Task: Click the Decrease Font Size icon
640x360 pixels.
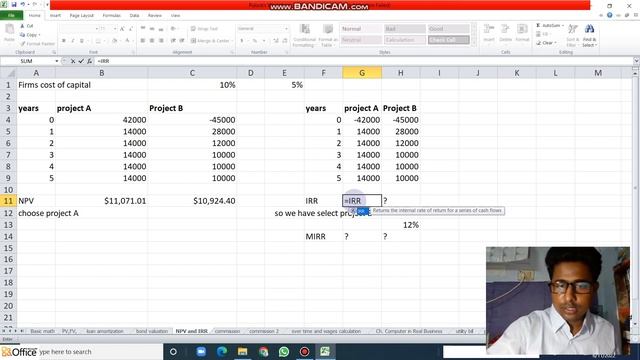Action: coord(131,29)
